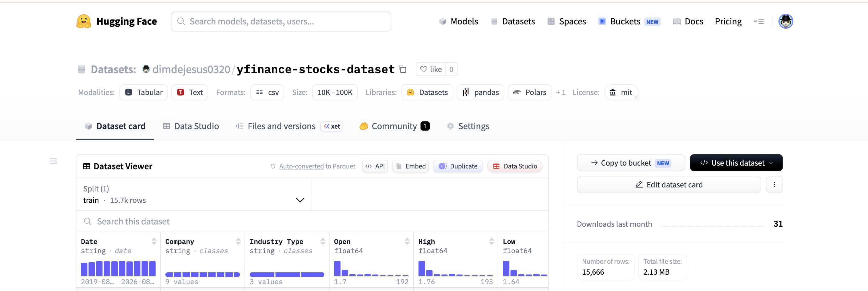Click the Open column histogram
The width and height of the screenshot is (868, 291).
371,268
